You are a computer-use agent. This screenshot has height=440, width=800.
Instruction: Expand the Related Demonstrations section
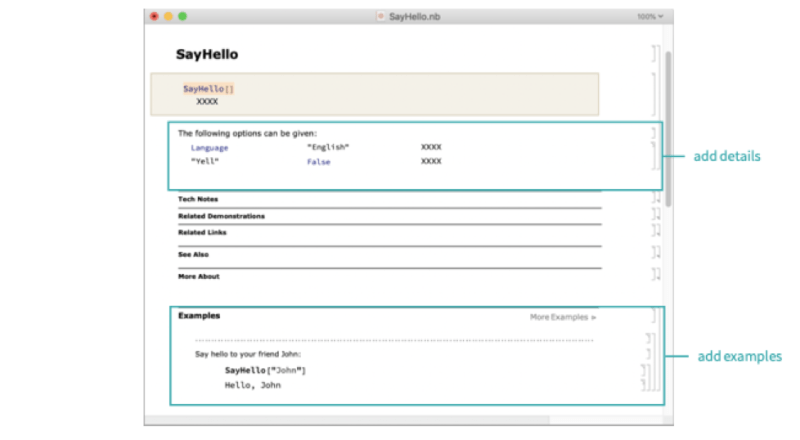tap(221, 216)
